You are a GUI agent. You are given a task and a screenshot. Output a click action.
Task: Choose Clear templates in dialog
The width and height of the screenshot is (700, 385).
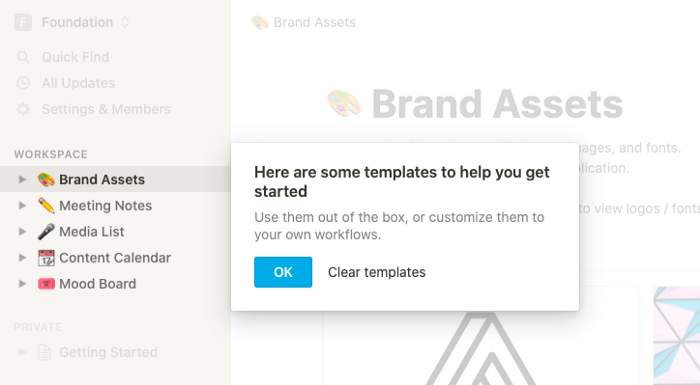tap(377, 272)
